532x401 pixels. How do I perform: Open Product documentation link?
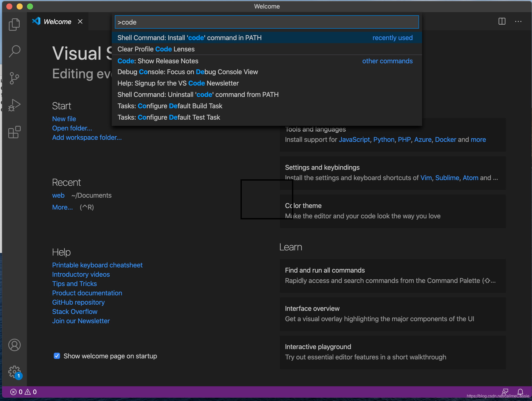pyautogui.click(x=87, y=293)
